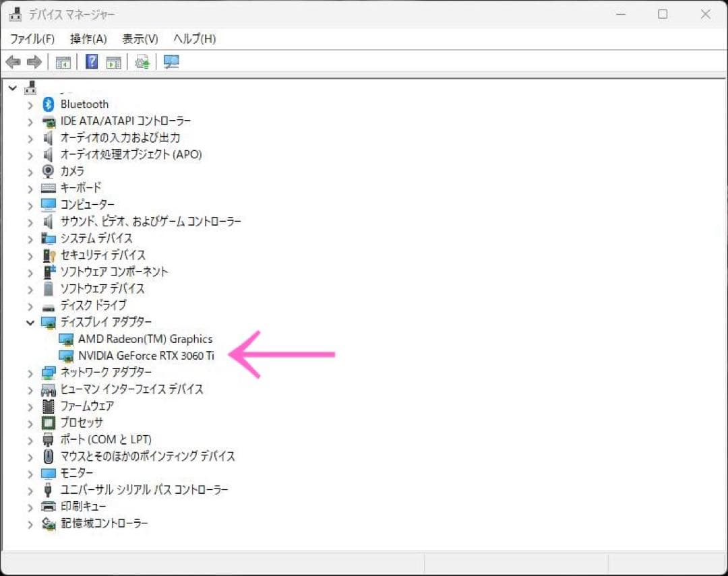The image size is (728, 576).
Task: Click the キーボード category icon
Action: (x=48, y=188)
